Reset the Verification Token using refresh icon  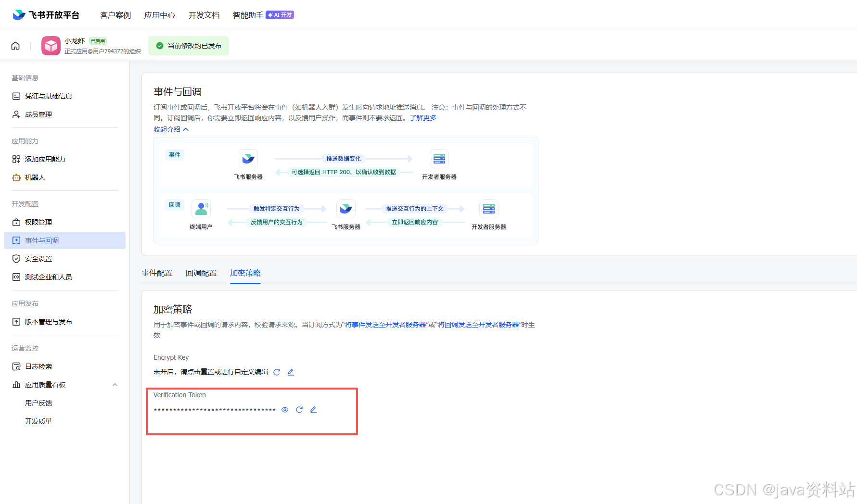pyautogui.click(x=299, y=409)
